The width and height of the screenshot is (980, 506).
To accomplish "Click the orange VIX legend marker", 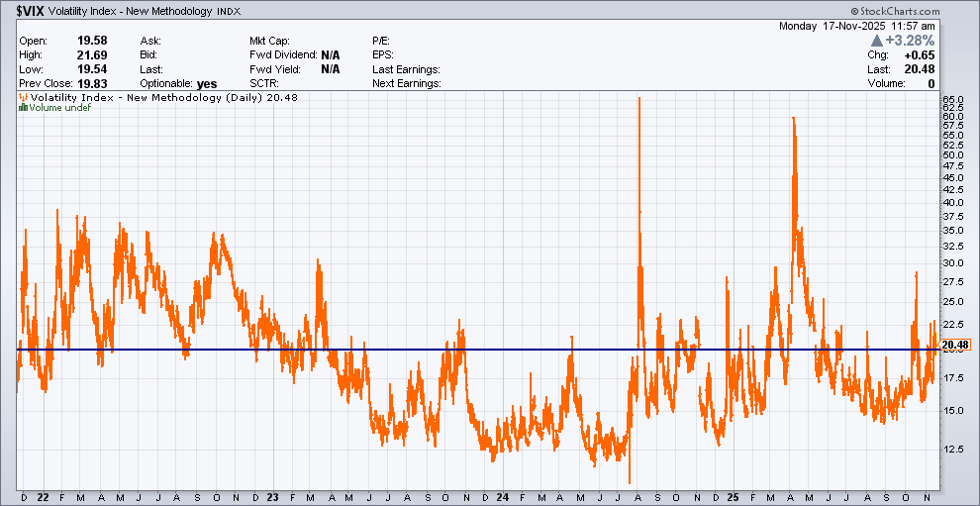I will [x=24, y=98].
